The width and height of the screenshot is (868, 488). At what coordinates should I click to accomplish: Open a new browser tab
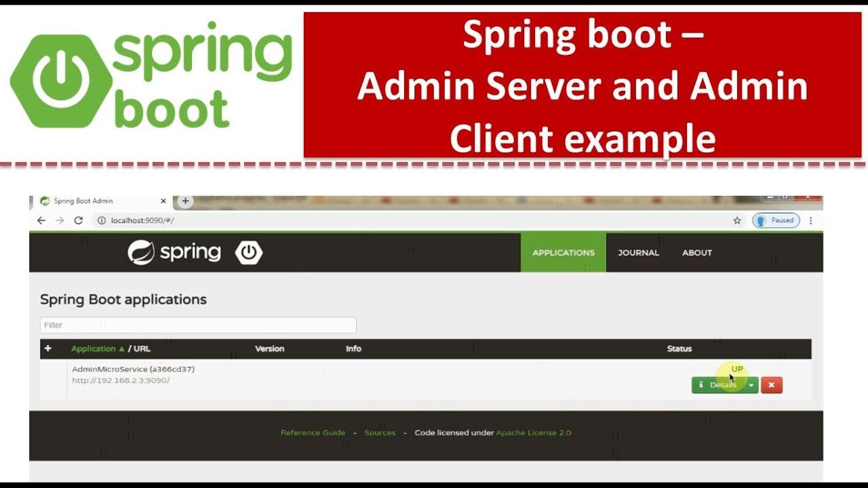pos(185,201)
